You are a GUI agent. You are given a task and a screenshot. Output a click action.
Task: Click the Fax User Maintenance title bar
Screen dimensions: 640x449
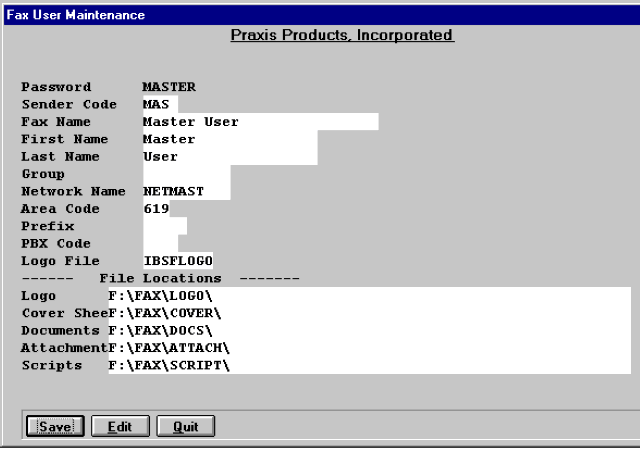click(x=322, y=15)
